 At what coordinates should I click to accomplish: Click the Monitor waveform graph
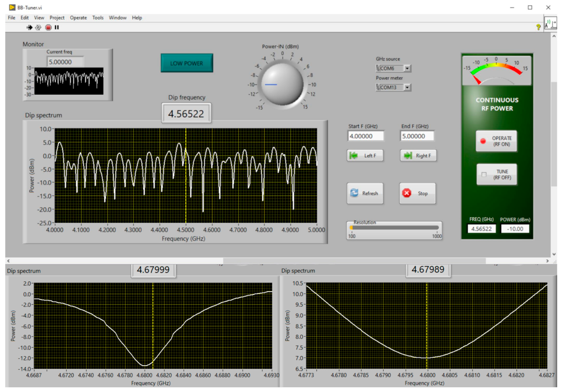pos(69,81)
